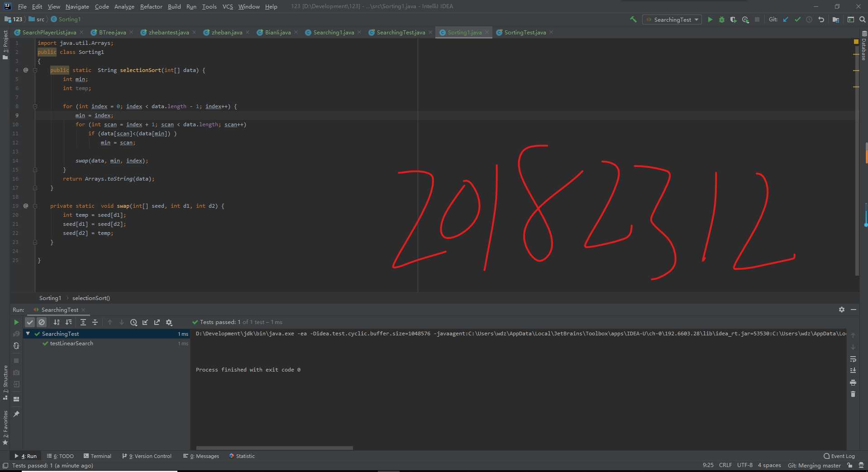868x472 pixels.
Task: Select the testLinearSearch result row
Action: [x=106, y=343]
